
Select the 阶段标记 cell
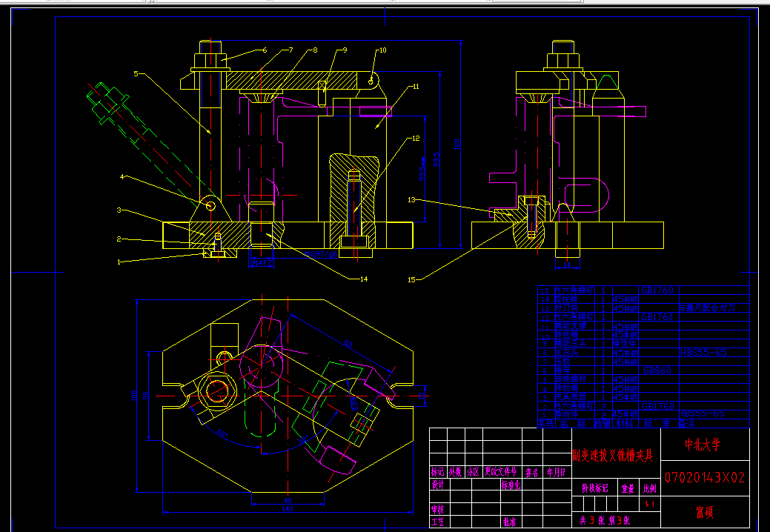click(594, 488)
